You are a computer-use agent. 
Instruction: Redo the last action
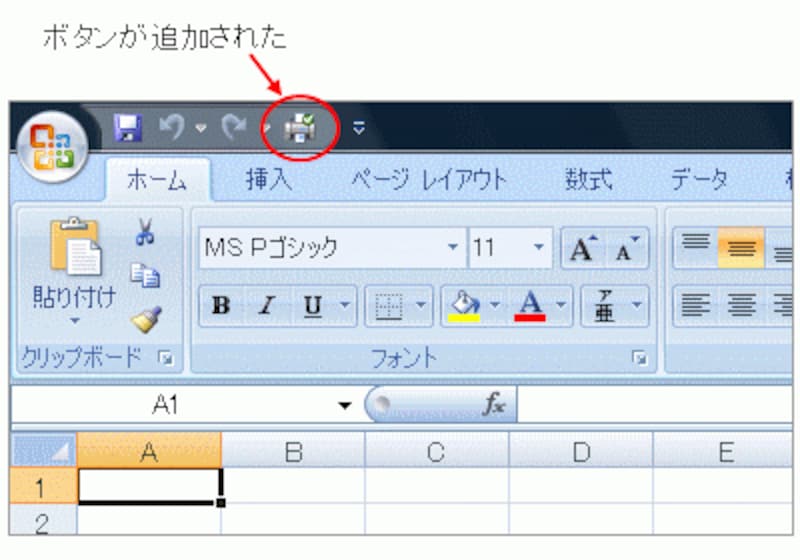(x=235, y=127)
